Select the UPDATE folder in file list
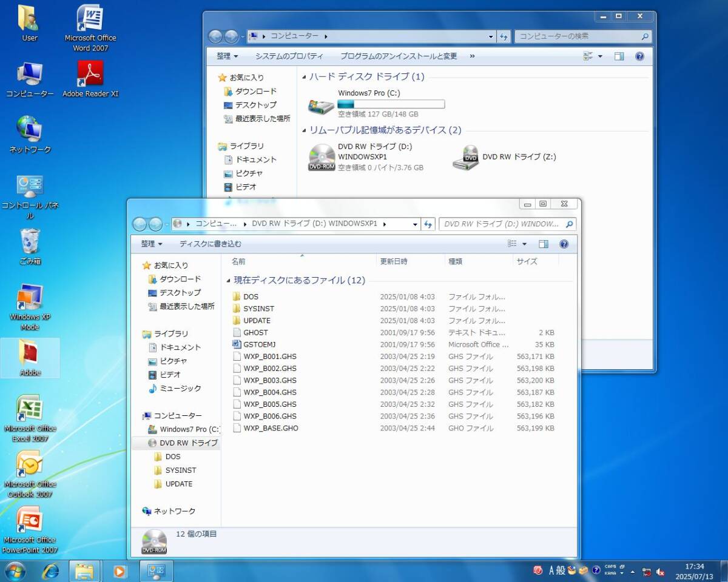 [x=393, y=320]
